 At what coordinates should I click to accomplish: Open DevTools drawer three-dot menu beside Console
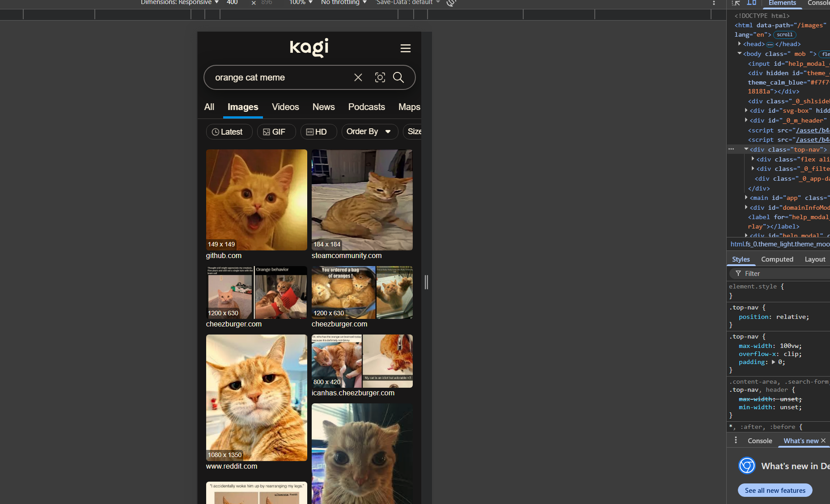pos(736,440)
